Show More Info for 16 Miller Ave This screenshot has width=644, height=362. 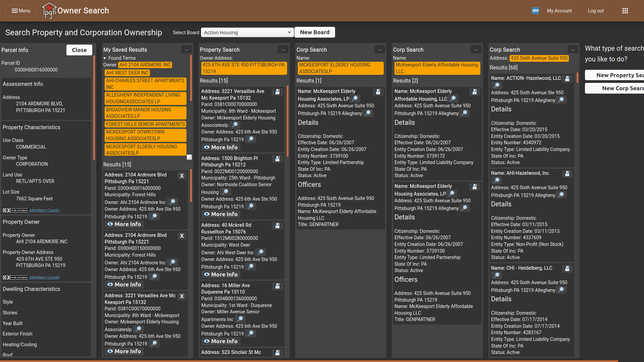point(221,341)
